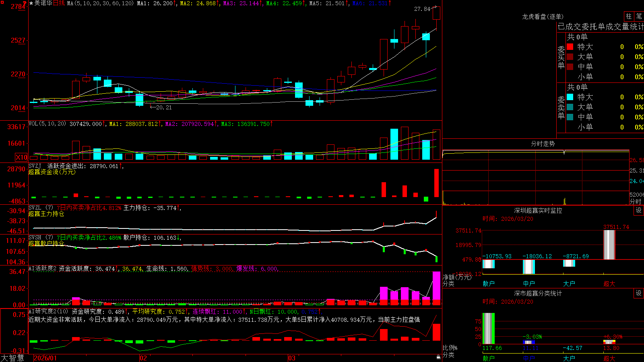Click the 深圳超赢实时监控 title
Screen dimensions: 644x362
538,210
